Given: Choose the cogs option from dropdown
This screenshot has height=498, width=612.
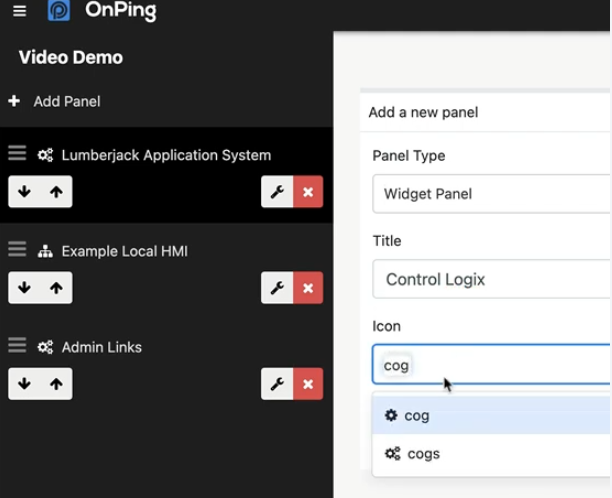Looking at the screenshot, I should click(491, 454).
